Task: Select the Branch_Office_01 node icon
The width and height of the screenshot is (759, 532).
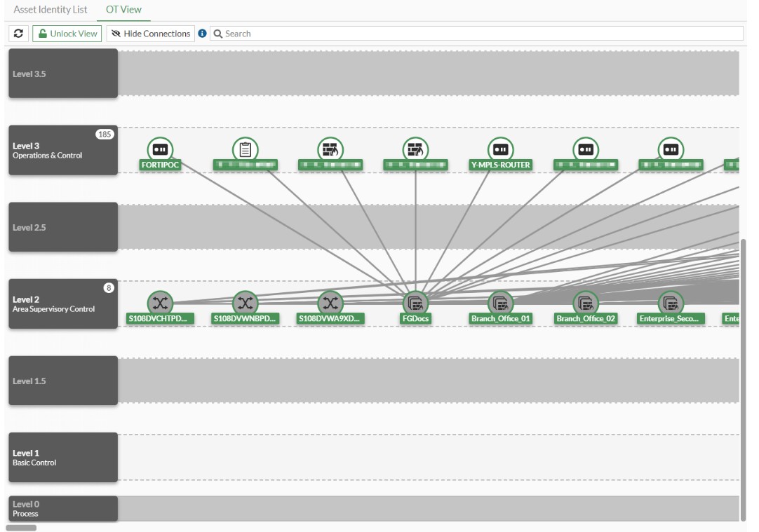Action: click(x=500, y=303)
